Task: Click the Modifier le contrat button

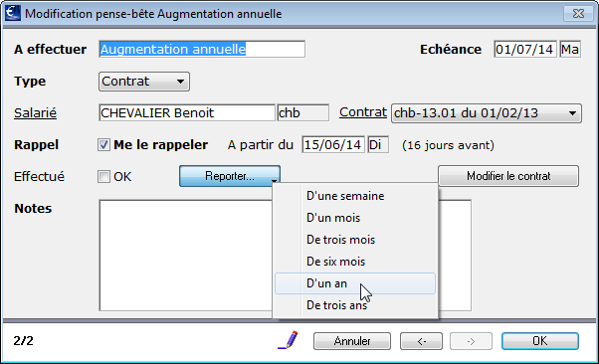Action: [x=508, y=176]
